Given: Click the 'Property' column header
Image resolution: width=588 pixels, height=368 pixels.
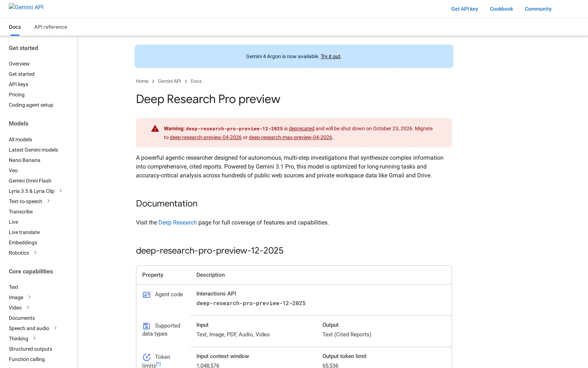Looking at the screenshot, I should [x=153, y=275].
